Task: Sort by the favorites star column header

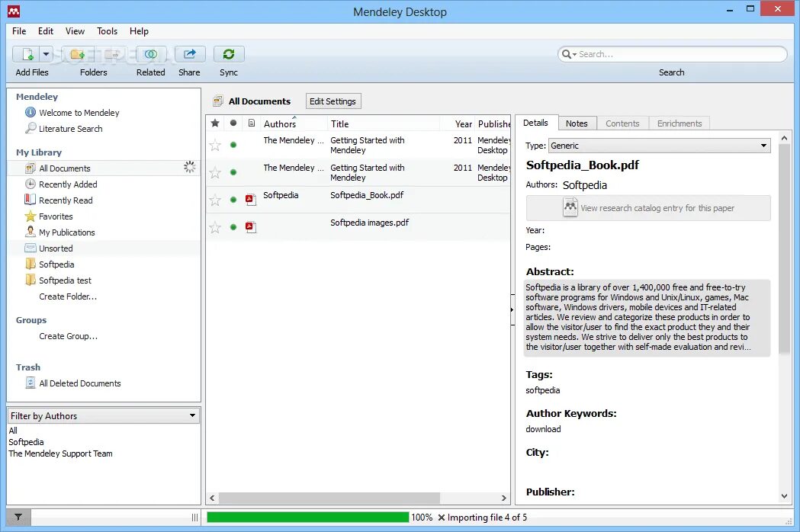Action: [x=215, y=123]
